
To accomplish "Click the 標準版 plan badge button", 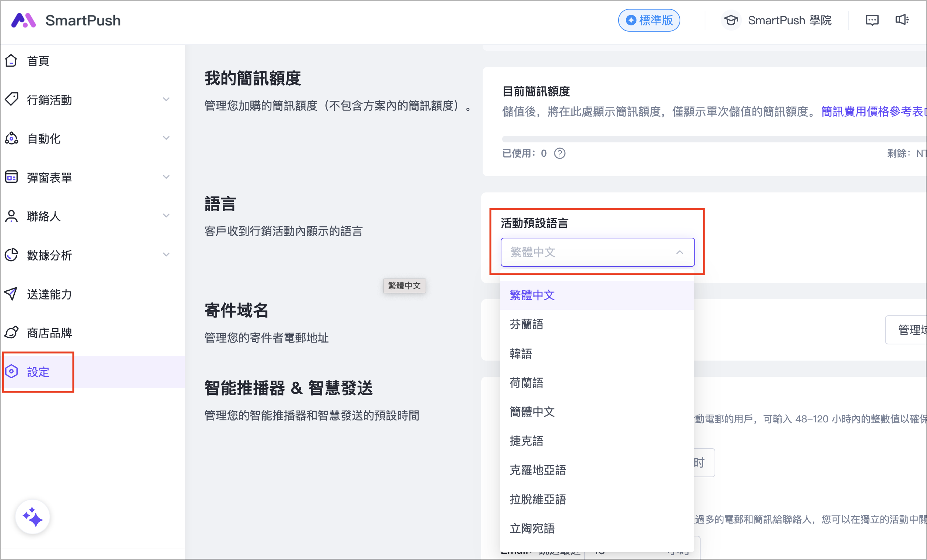I will coord(649,20).
